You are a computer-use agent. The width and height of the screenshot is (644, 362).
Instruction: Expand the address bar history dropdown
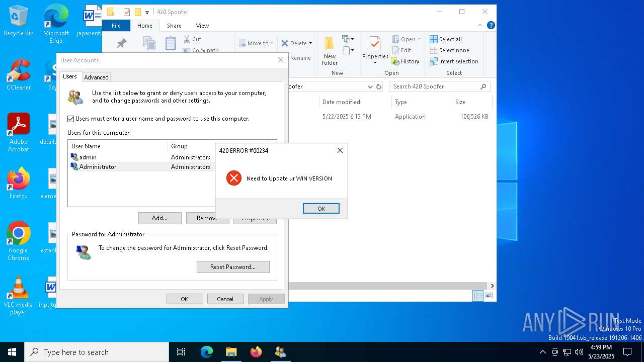pyautogui.click(x=370, y=86)
